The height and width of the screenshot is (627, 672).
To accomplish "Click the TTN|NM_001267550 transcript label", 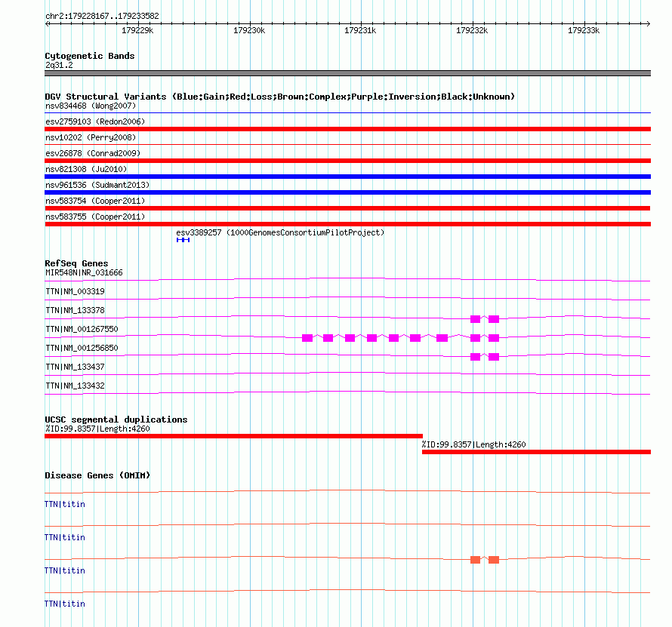I will [82, 330].
